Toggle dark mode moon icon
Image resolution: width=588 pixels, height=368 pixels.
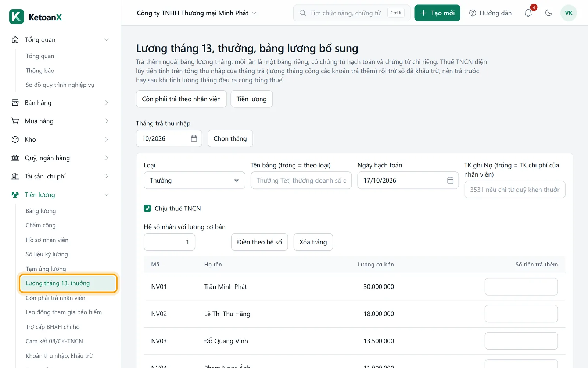tap(549, 13)
